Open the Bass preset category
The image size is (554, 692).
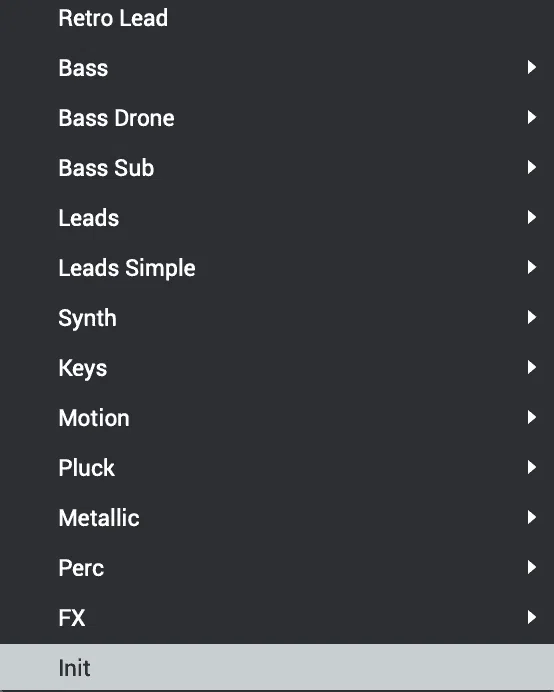pyautogui.click(x=277, y=68)
